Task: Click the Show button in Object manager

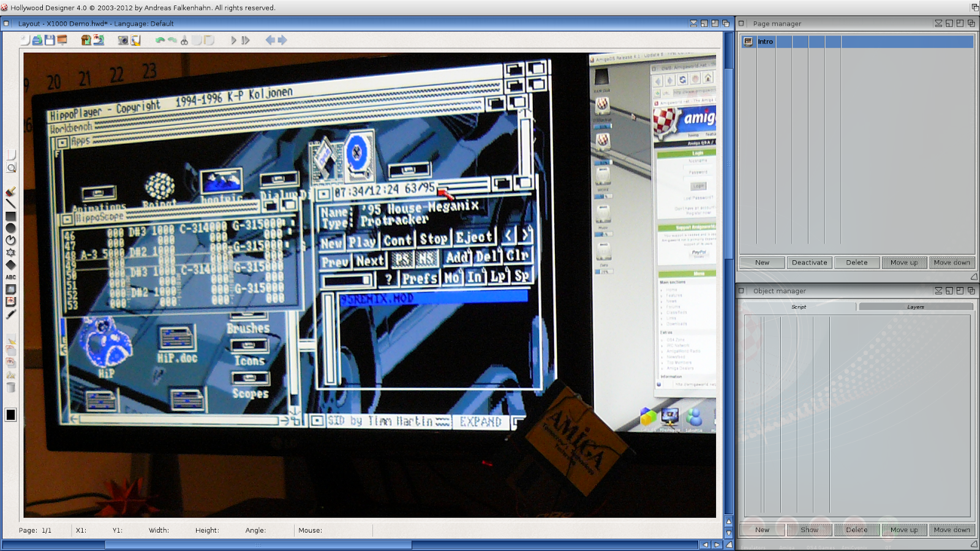Action: pyautogui.click(x=809, y=530)
